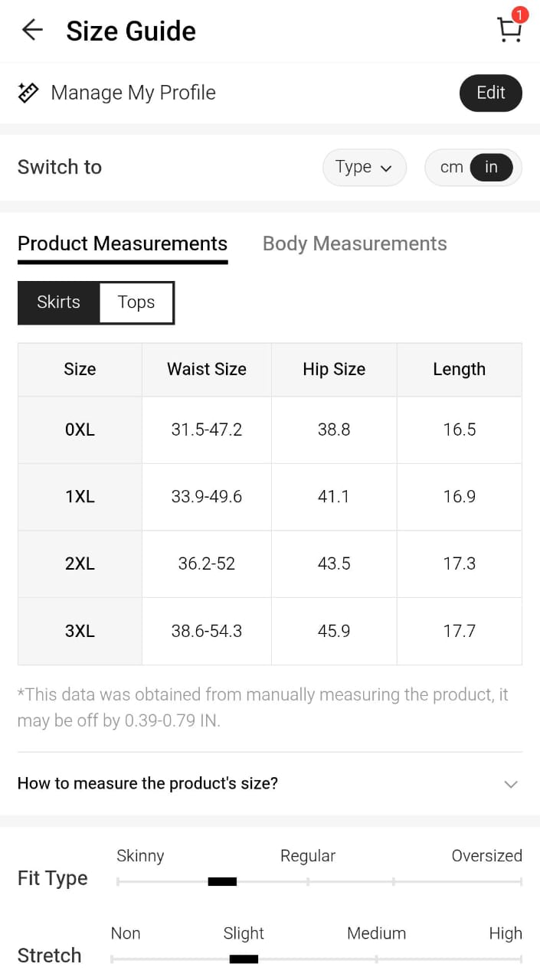Image resolution: width=540 pixels, height=980 pixels.
Task: Switch size table to Tops
Action: coord(136,302)
